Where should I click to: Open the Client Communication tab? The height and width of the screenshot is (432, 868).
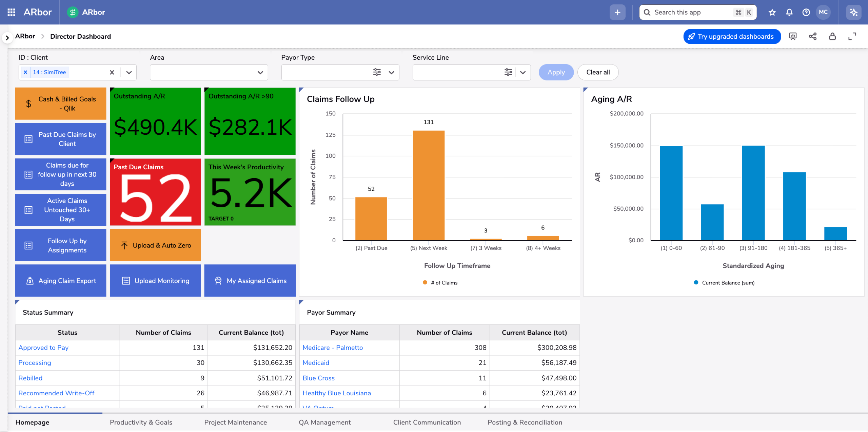pos(427,422)
